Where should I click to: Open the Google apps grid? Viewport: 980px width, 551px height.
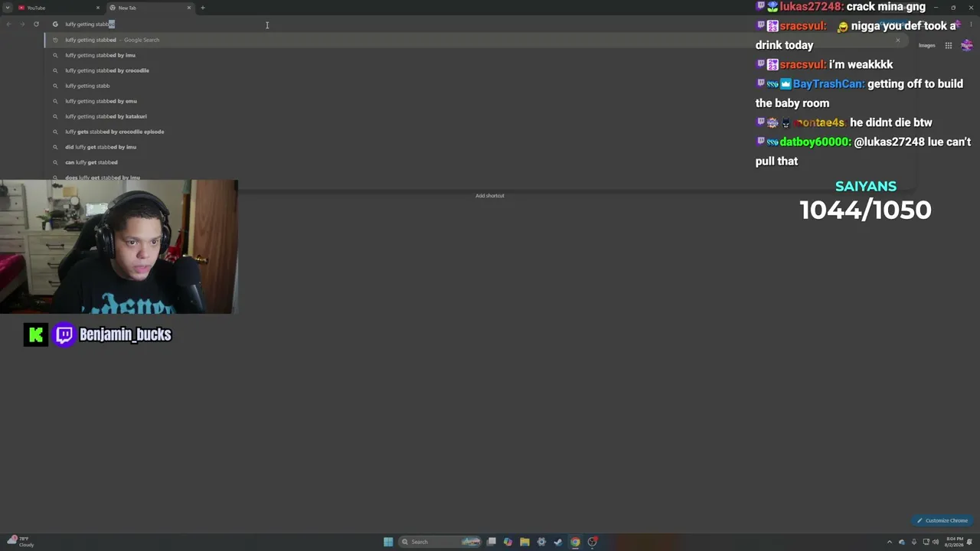(949, 45)
